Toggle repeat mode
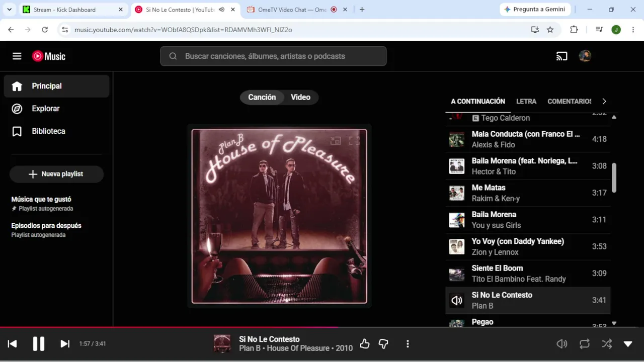 (x=584, y=344)
